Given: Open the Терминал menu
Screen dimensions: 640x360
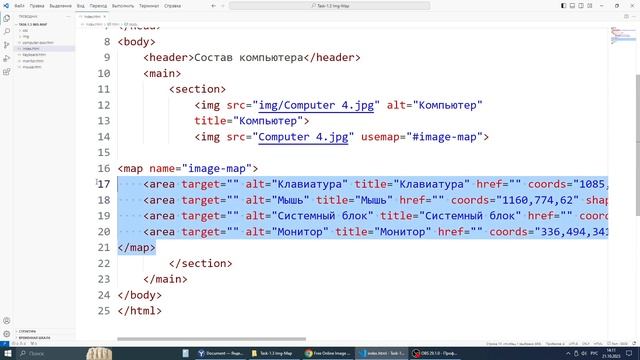Looking at the screenshot, I should tap(149, 6).
